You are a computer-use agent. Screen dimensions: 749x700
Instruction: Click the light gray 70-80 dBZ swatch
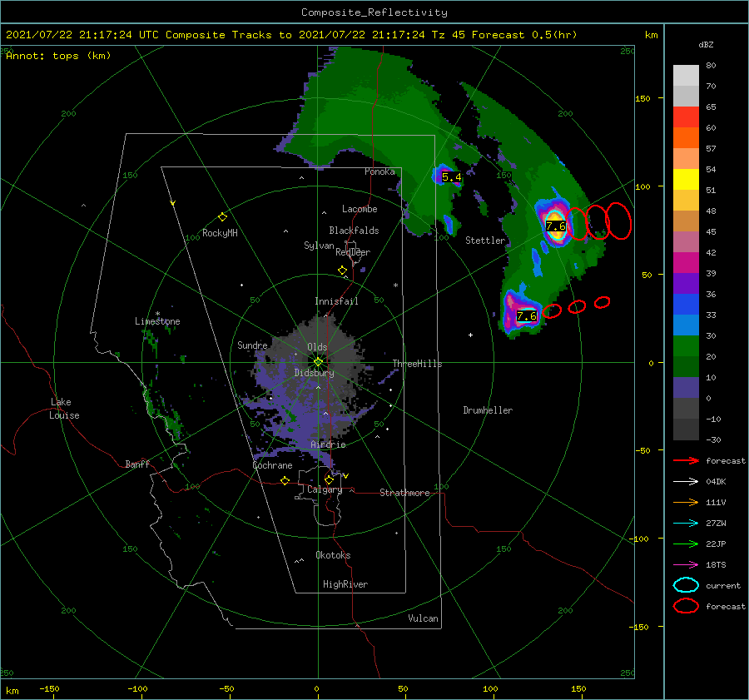(x=686, y=76)
